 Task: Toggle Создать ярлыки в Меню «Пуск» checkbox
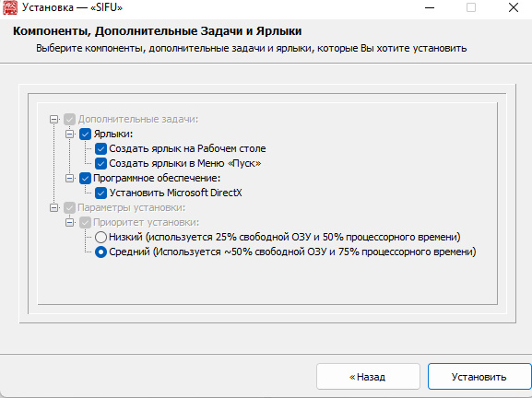[100, 163]
